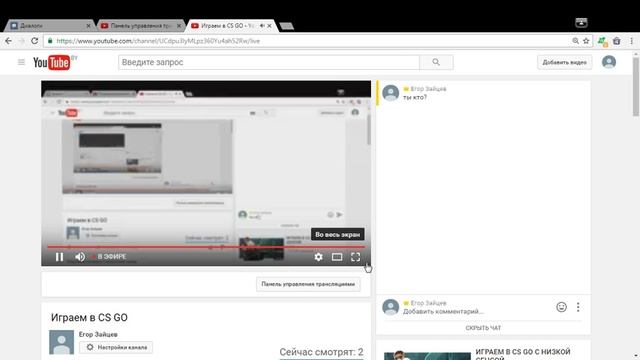Open the account avatar menu at top right
The image size is (640, 360).
[x=609, y=62]
